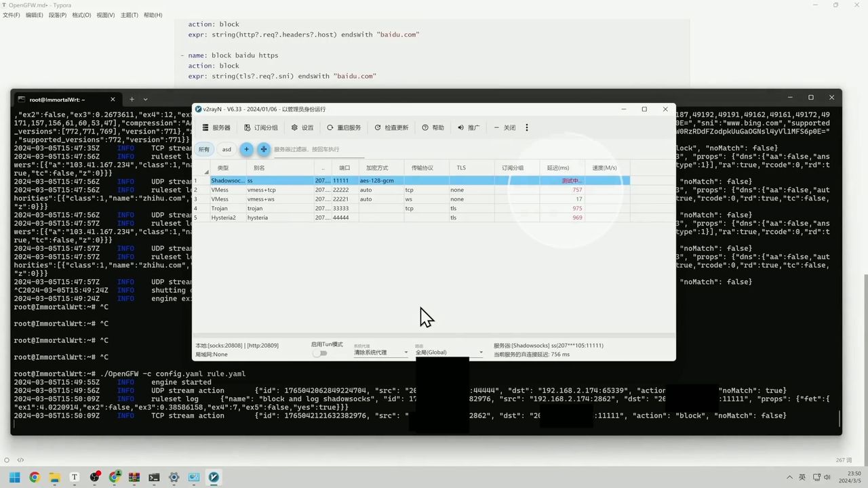Click the 订阅分组 subscription group button

point(260,127)
